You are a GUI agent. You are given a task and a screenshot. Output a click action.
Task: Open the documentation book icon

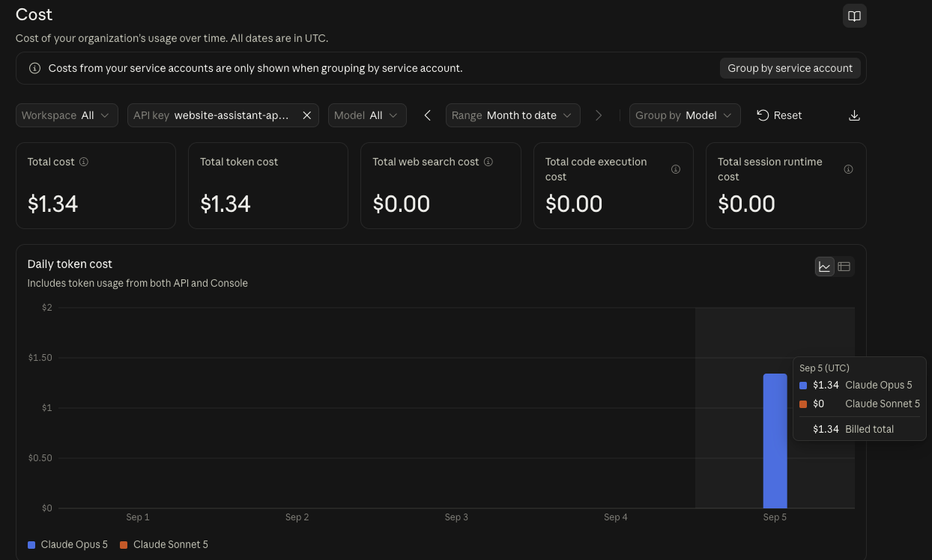point(854,16)
